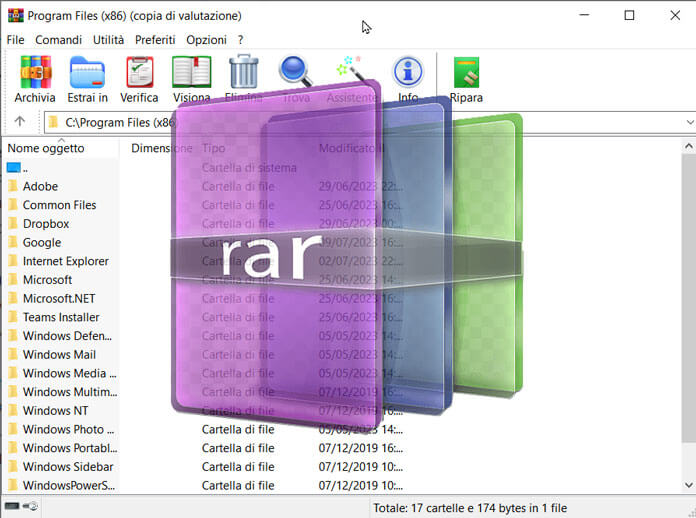Click the Trova magnifier icon
Viewport: 696px width, 518px height.
click(295, 71)
